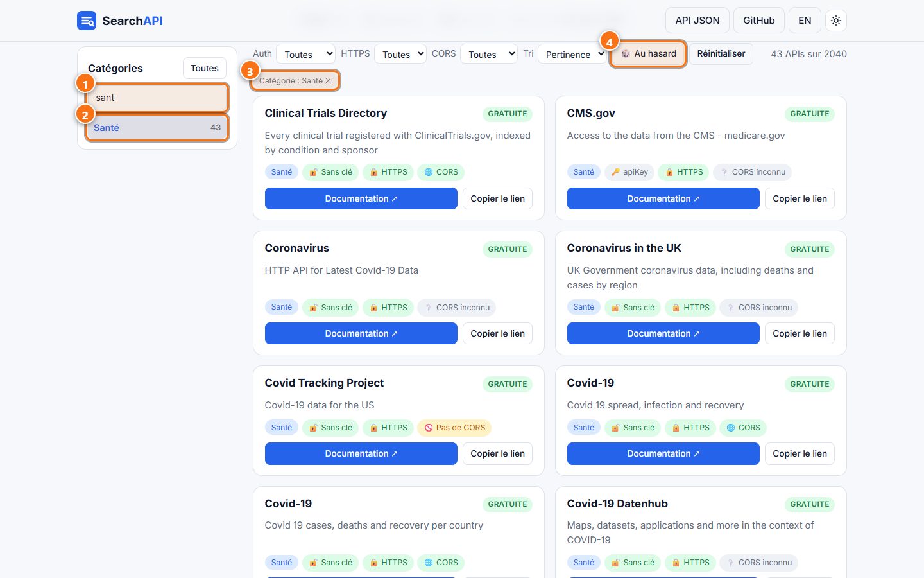Click the Au hasard random button
Image resolution: width=924 pixels, height=578 pixels.
[x=648, y=54]
